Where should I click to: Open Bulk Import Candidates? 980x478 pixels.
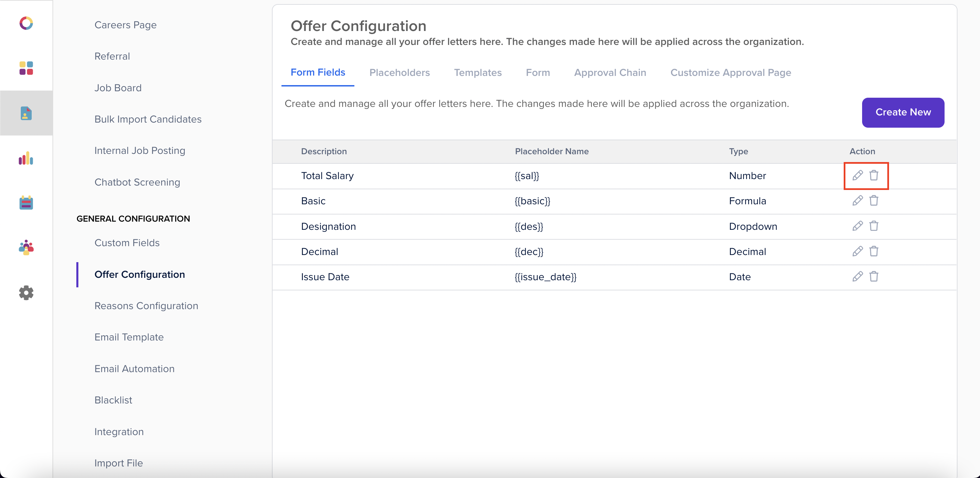(x=148, y=119)
